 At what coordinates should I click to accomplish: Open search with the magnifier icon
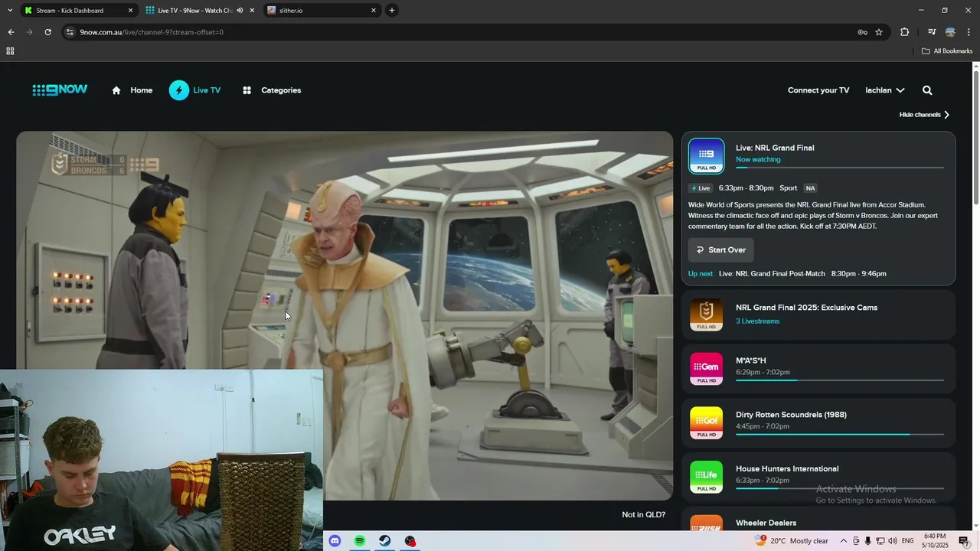pos(927,90)
